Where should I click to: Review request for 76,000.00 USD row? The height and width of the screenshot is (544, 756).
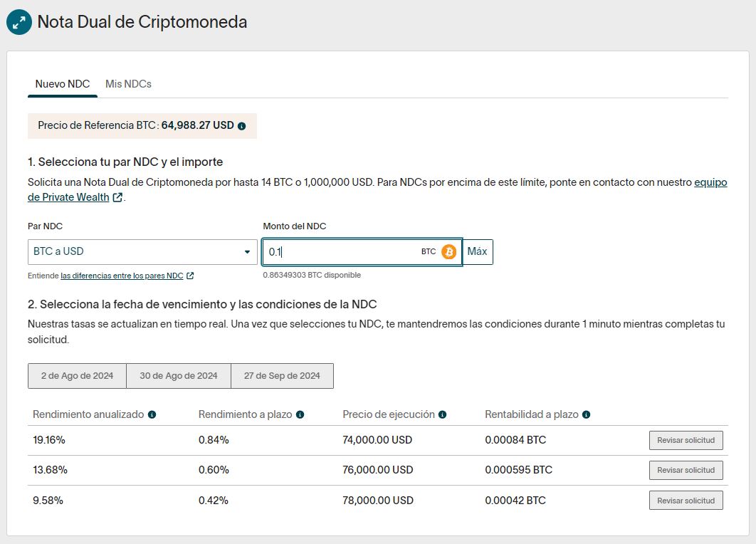(686, 470)
